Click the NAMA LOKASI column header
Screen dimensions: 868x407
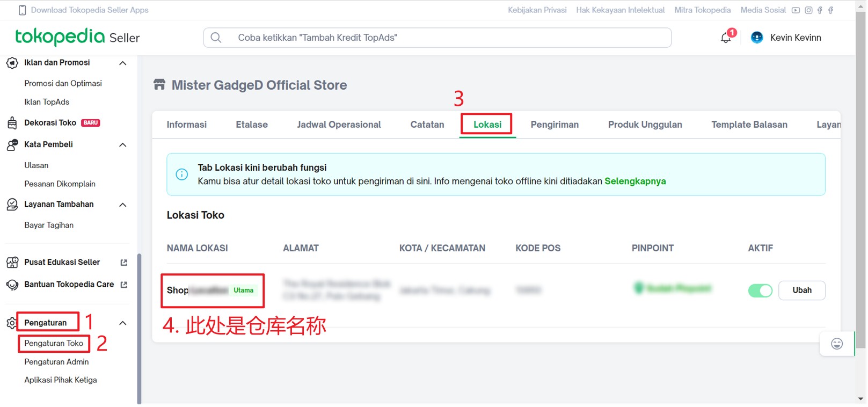point(197,249)
